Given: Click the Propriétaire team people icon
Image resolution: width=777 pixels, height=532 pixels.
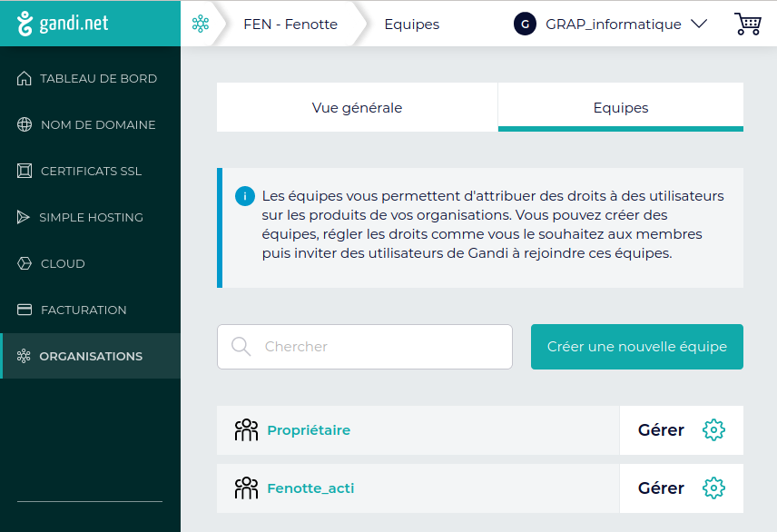Looking at the screenshot, I should (246, 430).
